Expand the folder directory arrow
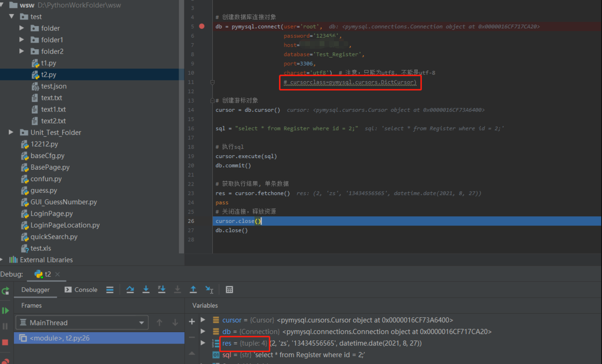The image size is (602, 364). (x=22, y=28)
